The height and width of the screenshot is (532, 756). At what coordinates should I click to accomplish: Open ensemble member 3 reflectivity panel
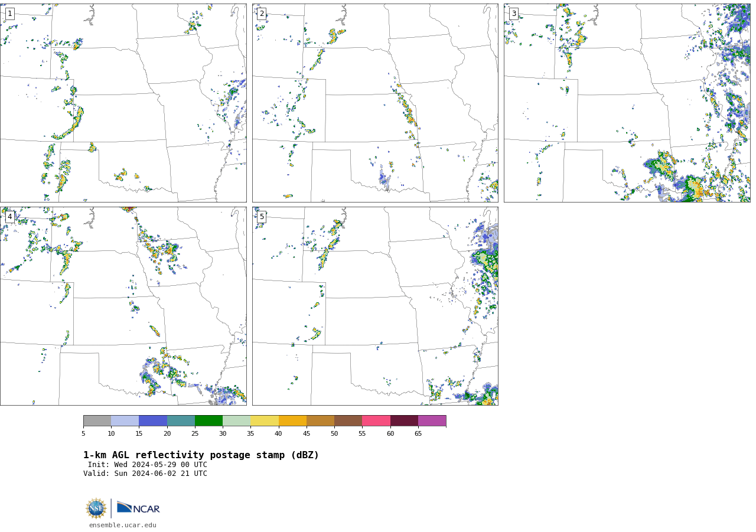pos(627,103)
